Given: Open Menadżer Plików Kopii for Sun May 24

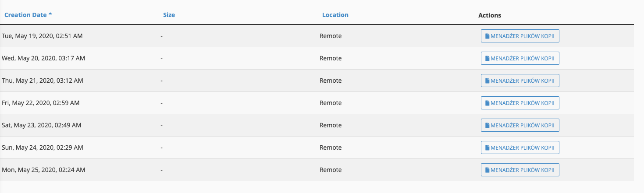Looking at the screenshot, I should coord(520,148).
